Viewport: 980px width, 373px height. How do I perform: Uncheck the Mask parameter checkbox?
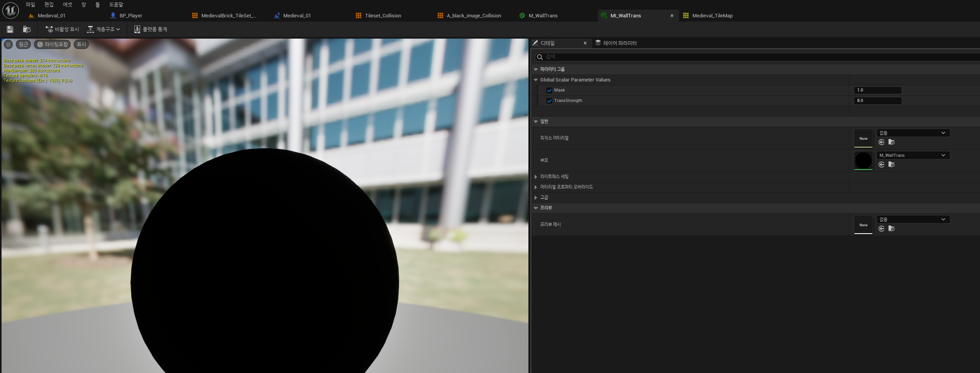coord(549,90)
